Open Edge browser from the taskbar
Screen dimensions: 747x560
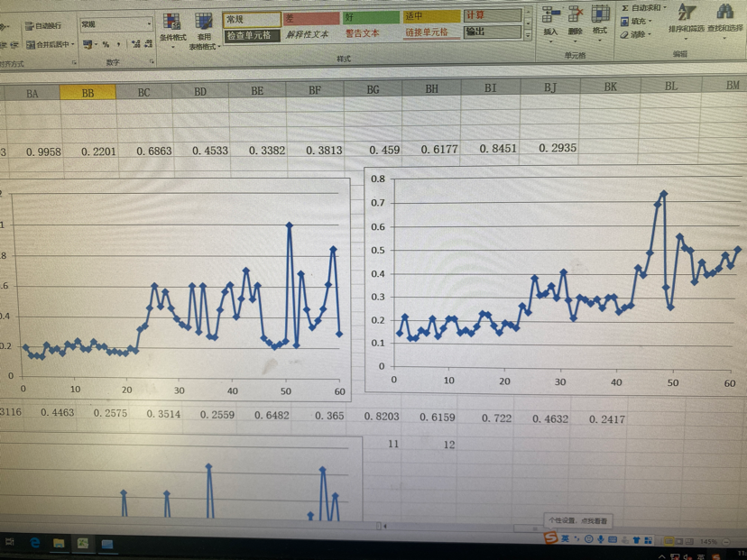(x=35, y=543)
